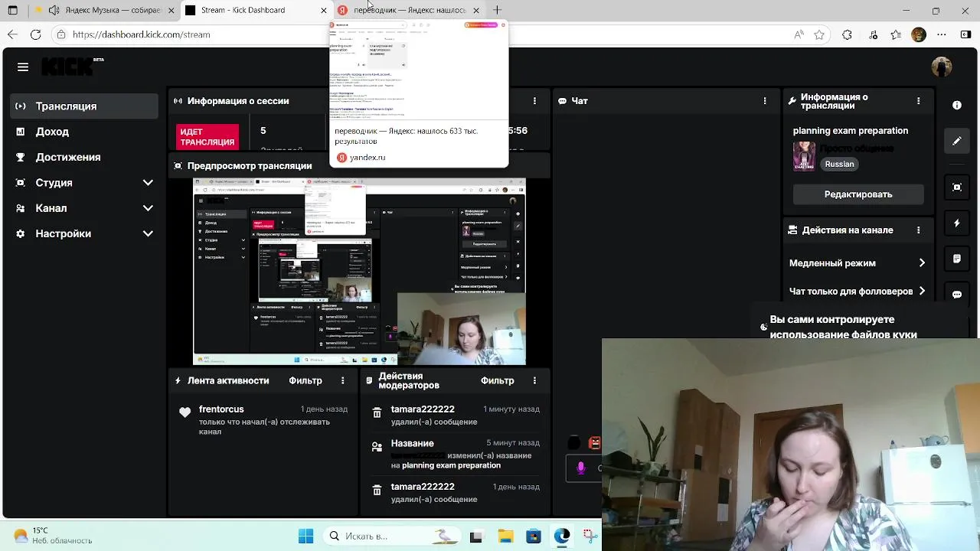Open Edge settings and more menu

943,34
